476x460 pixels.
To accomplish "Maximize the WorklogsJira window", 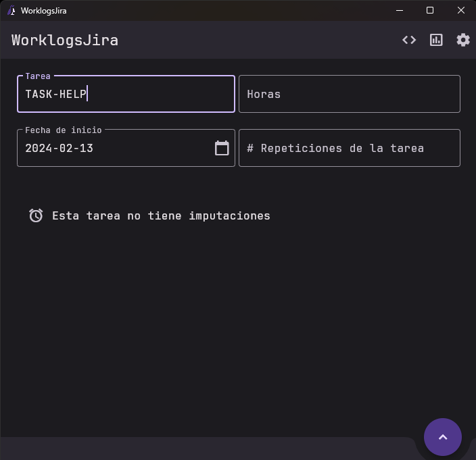I will tap(430, 11).
